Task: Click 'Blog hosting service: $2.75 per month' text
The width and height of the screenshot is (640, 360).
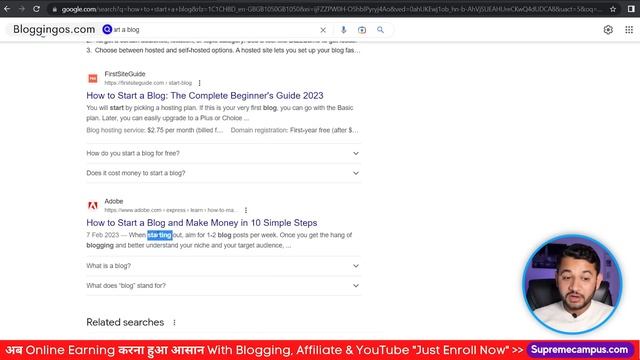Action: click(x=154, y=130)
